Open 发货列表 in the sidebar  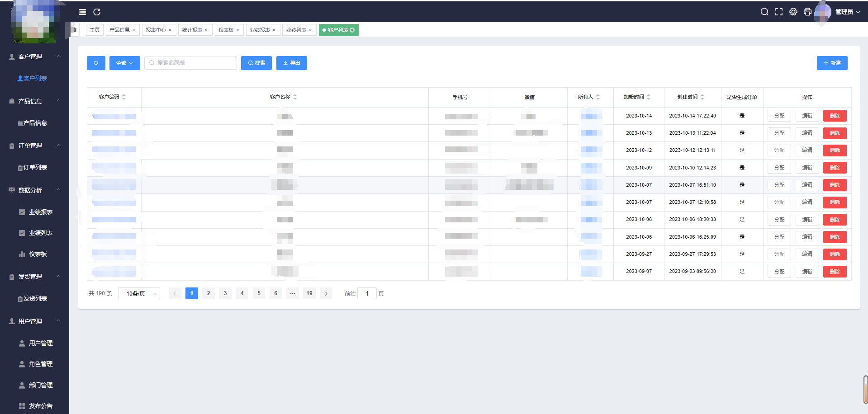click(x=32, y=299)
